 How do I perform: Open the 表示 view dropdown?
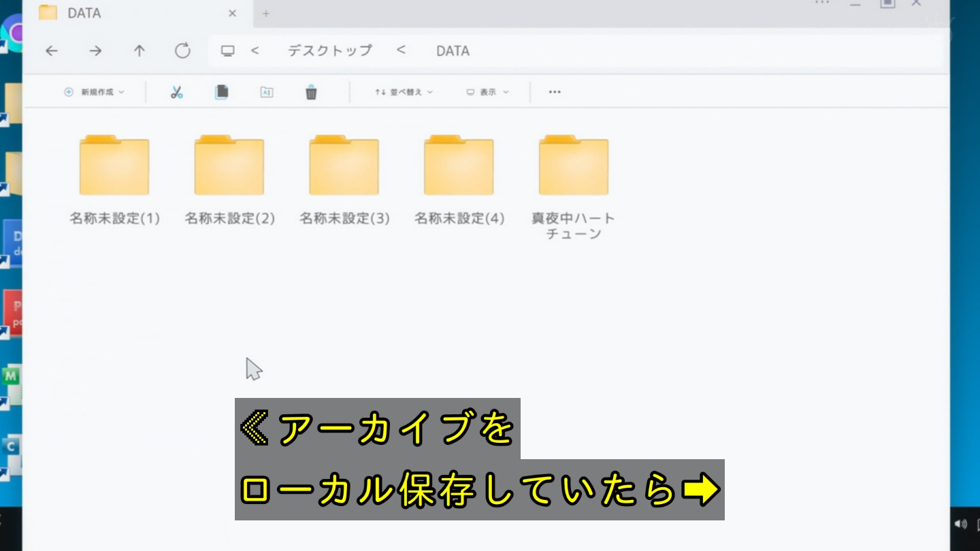pos(487,93)
